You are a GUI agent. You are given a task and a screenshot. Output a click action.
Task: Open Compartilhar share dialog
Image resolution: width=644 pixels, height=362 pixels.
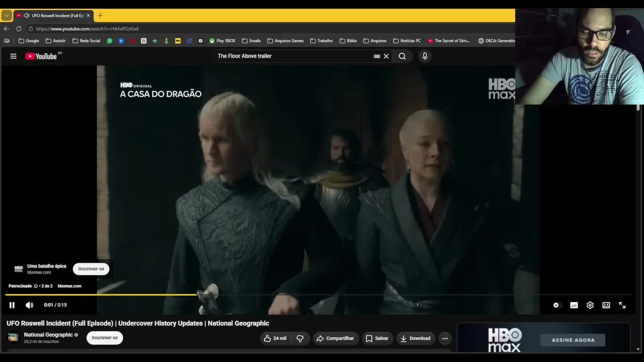[336, 338]
